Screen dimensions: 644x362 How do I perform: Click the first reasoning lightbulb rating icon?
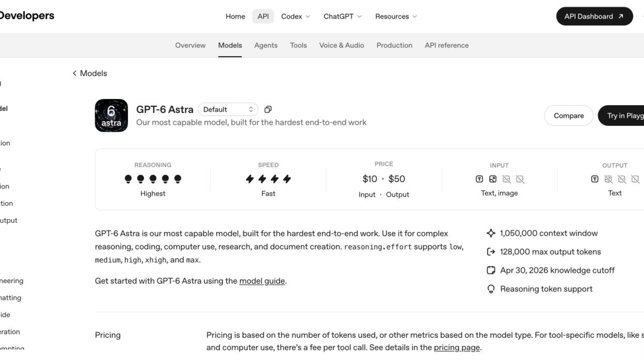(x=128, y=179)
